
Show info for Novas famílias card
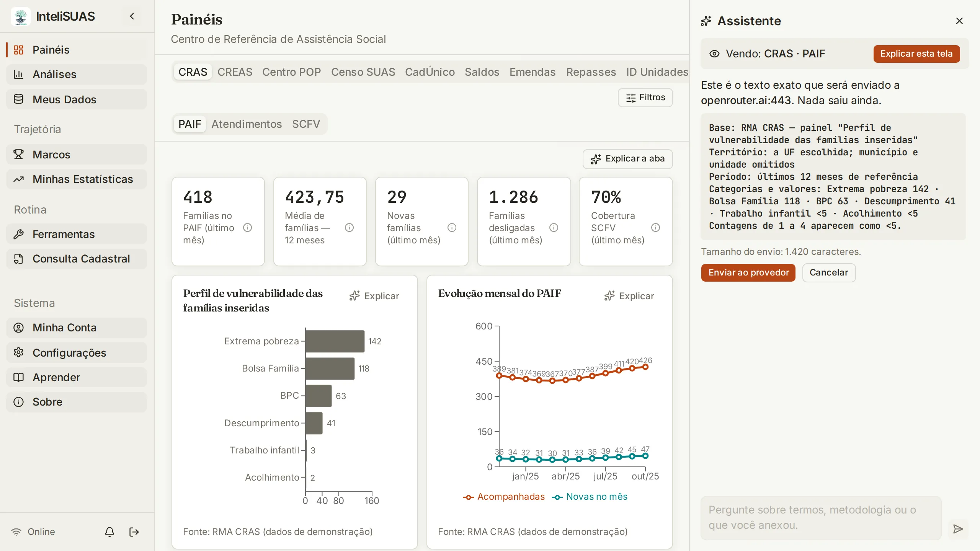point(452,228)
